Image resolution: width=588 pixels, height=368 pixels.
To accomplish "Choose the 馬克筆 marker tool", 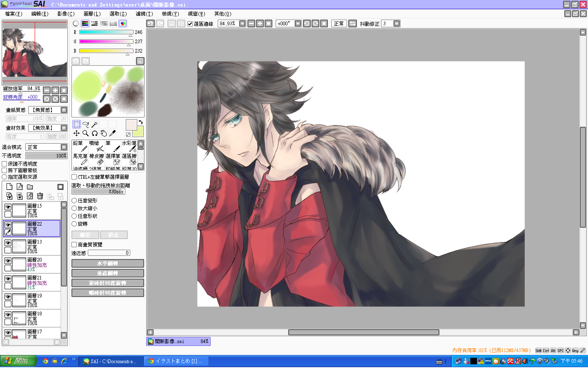I will point(80,160).
